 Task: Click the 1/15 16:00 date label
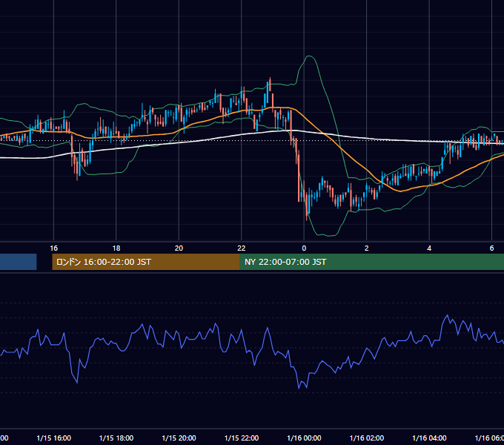coord(53,438)
